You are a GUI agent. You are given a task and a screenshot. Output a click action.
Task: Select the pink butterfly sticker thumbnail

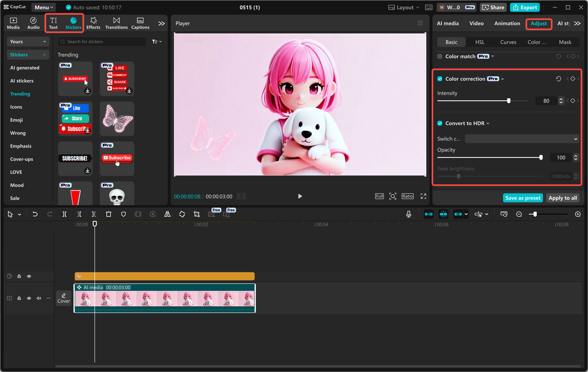coord(117,118)
